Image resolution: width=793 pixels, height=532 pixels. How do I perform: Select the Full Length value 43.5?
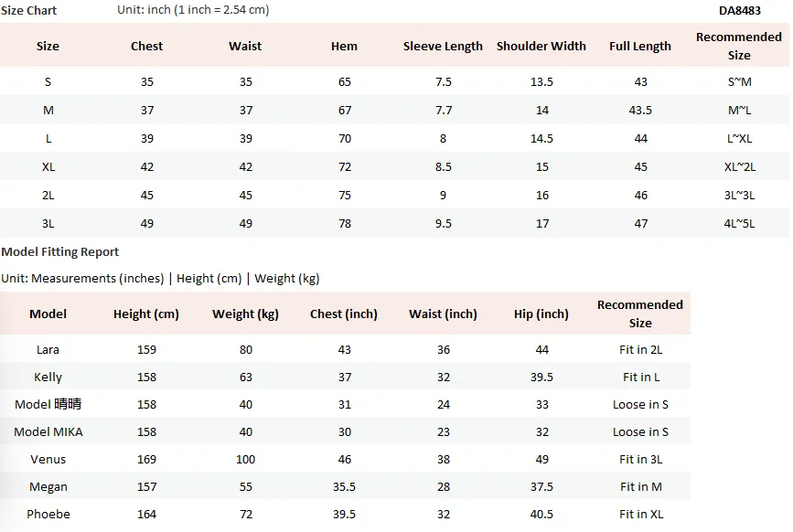coord(640,110)
